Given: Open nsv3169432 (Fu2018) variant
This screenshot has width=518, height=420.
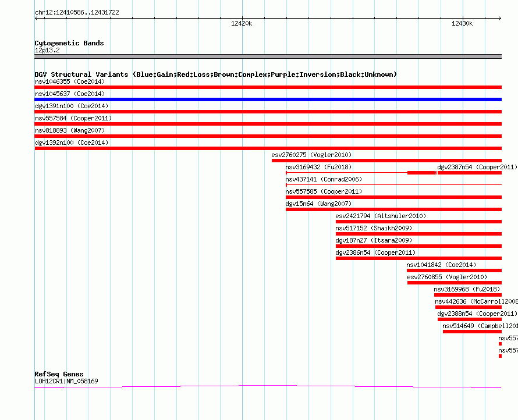Looking at the screenshot, I should (318, 167).
